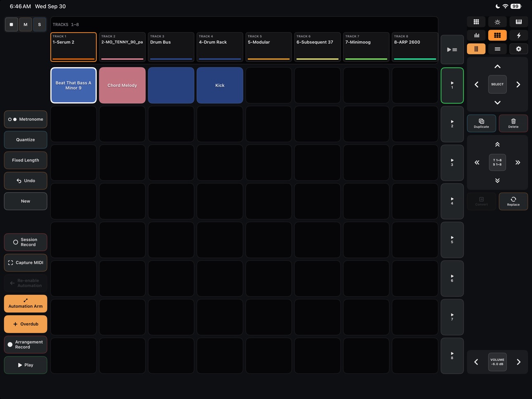The width and height of the screenshot is (532, 399).
Task: Click the Quantize button
Action: pos(26,140)
